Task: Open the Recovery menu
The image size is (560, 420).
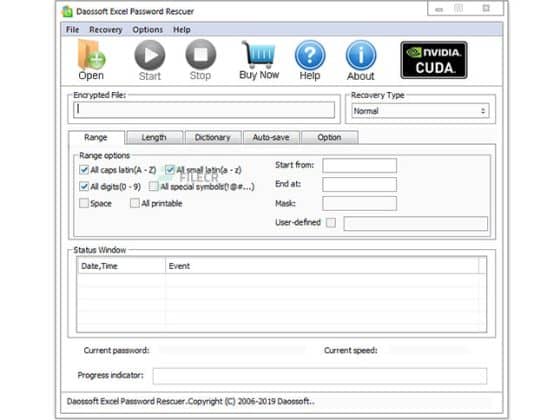Action: 106,30
